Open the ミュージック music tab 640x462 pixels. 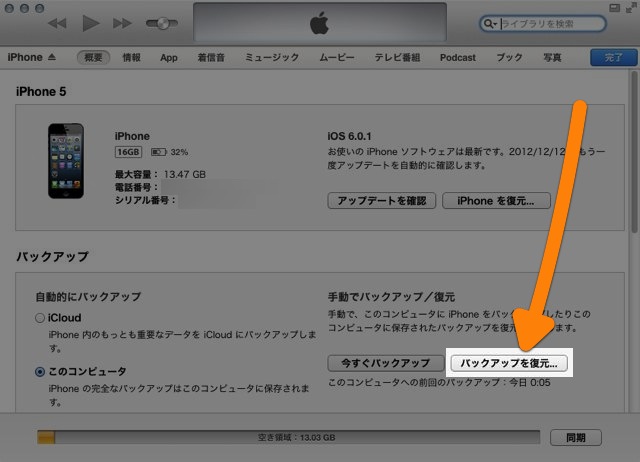click(272, 58)
